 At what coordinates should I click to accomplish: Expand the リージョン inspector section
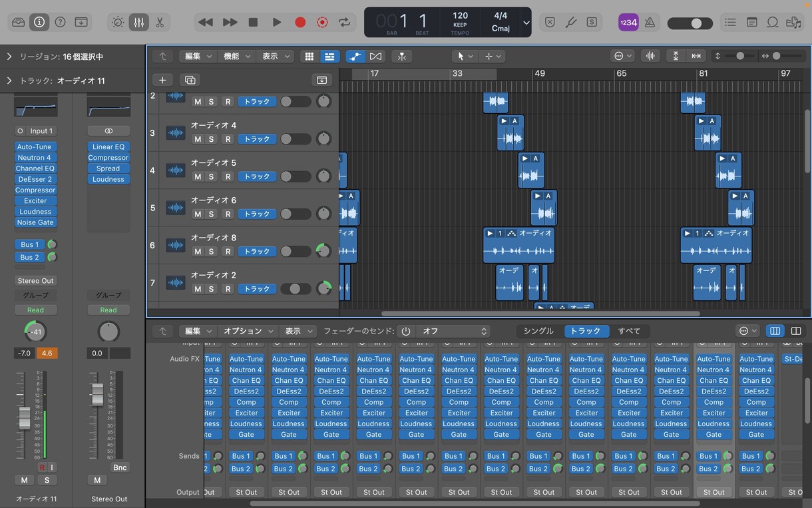click(9, 57)
